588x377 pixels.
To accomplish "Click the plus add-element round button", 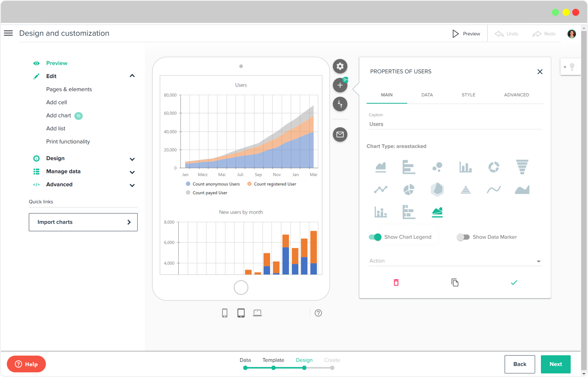I will pos(340,85).
